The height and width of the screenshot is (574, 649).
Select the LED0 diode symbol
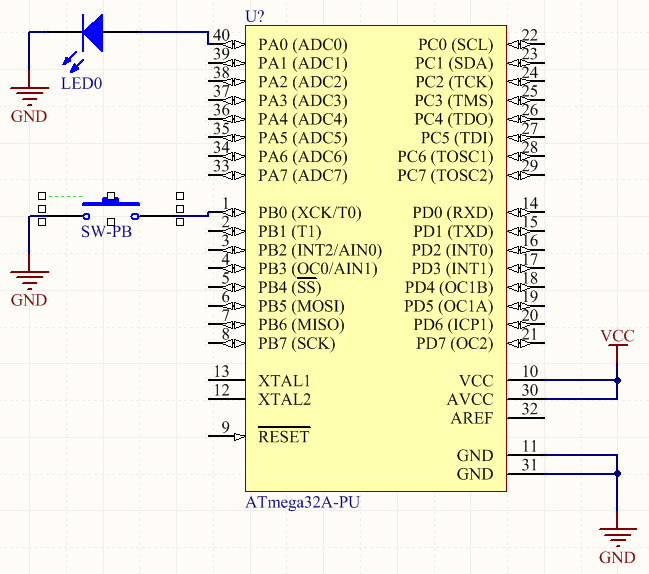coord(93,33)
